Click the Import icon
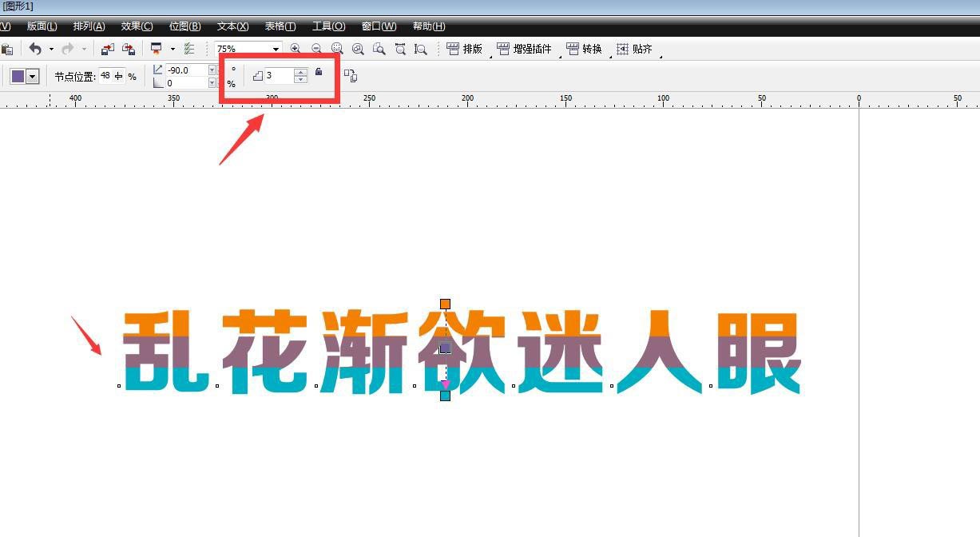The image size is (980, 537). pos(108,49)
